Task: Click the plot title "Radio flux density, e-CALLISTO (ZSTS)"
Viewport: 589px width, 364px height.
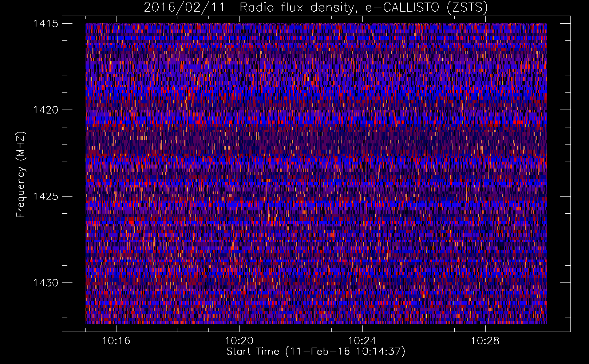Action: pyautogui.click(x=364, y=8)
